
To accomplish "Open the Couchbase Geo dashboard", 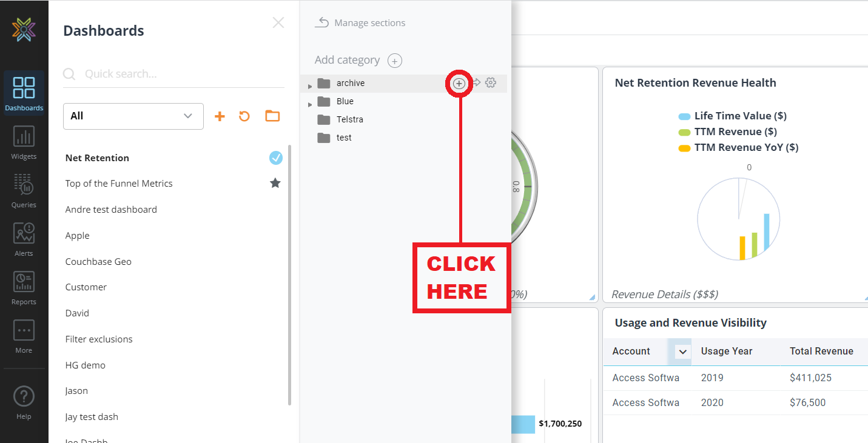I will tap(98, 262).
